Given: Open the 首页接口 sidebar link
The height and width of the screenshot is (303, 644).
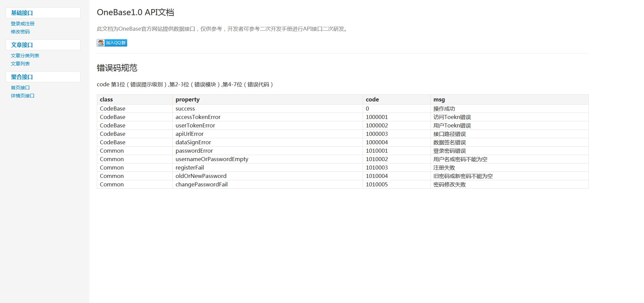Looking at the screenshot, I should (20, 88).
